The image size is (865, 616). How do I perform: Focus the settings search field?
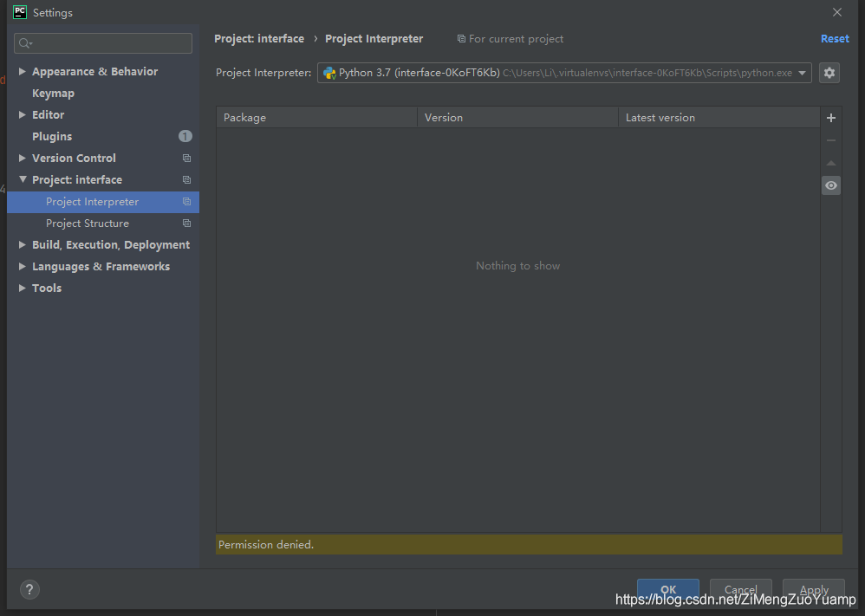(103, 43)
